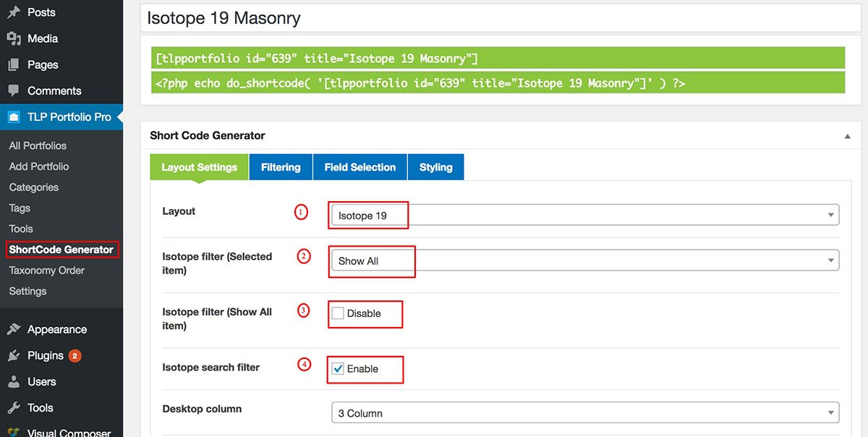
Task: Open the Tools link under TLP Portfolio
Action: coord(21,229)
